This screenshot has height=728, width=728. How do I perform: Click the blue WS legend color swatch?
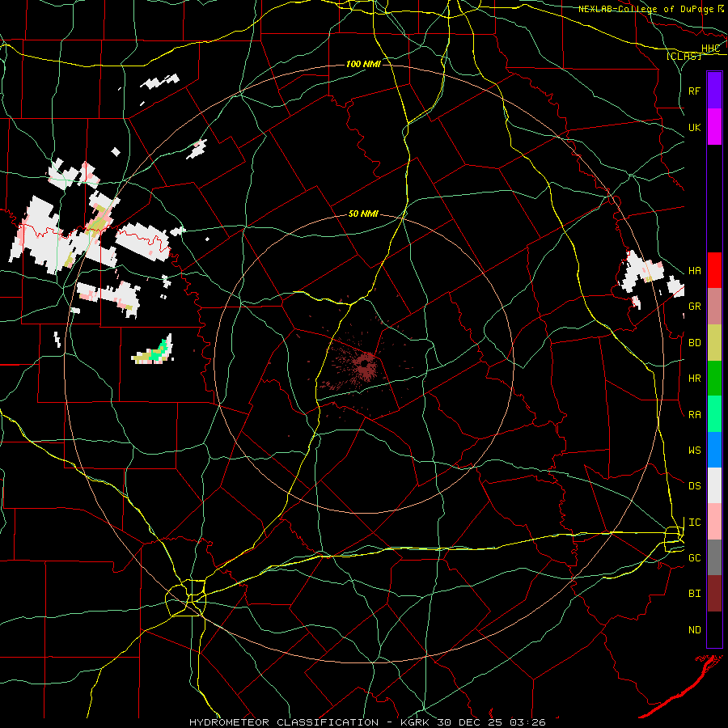(x=714, y=450)
